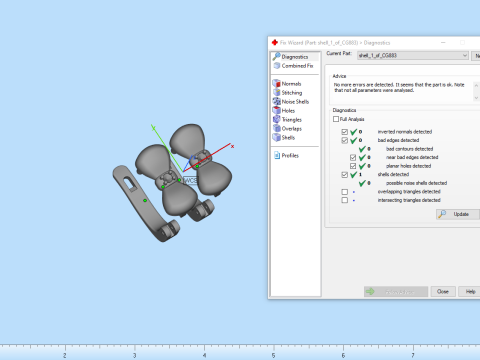Click the Help button
The width and height of the screenshot is (480, 360).
[470, 292]
